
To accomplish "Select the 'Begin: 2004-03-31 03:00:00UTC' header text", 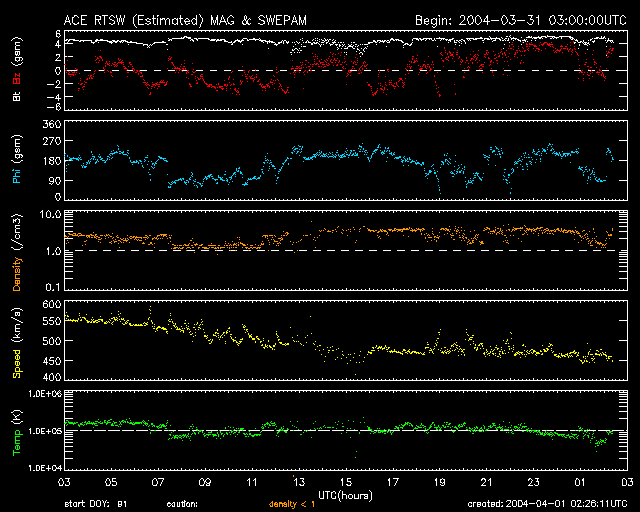I will (x=521, y=20).
